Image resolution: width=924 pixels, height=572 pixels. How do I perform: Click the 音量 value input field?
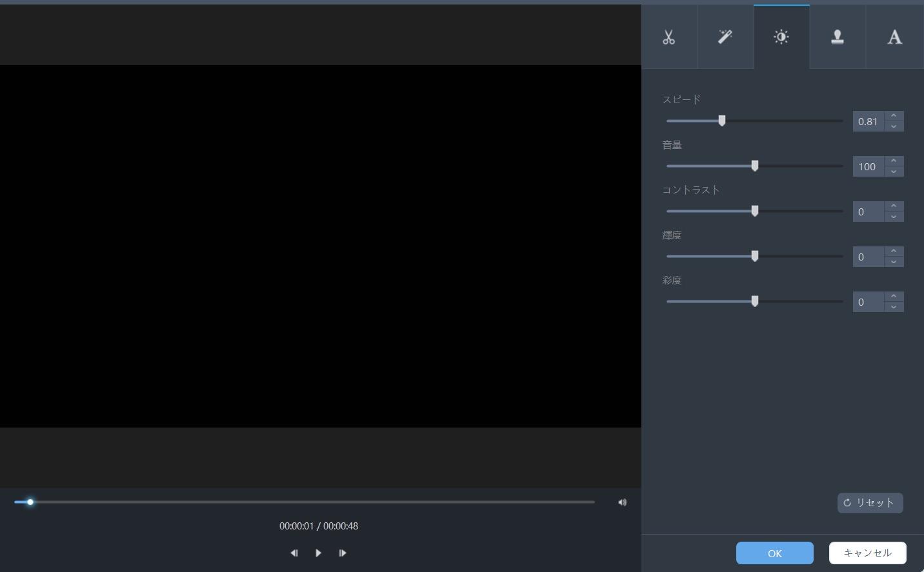click(868, 166)
